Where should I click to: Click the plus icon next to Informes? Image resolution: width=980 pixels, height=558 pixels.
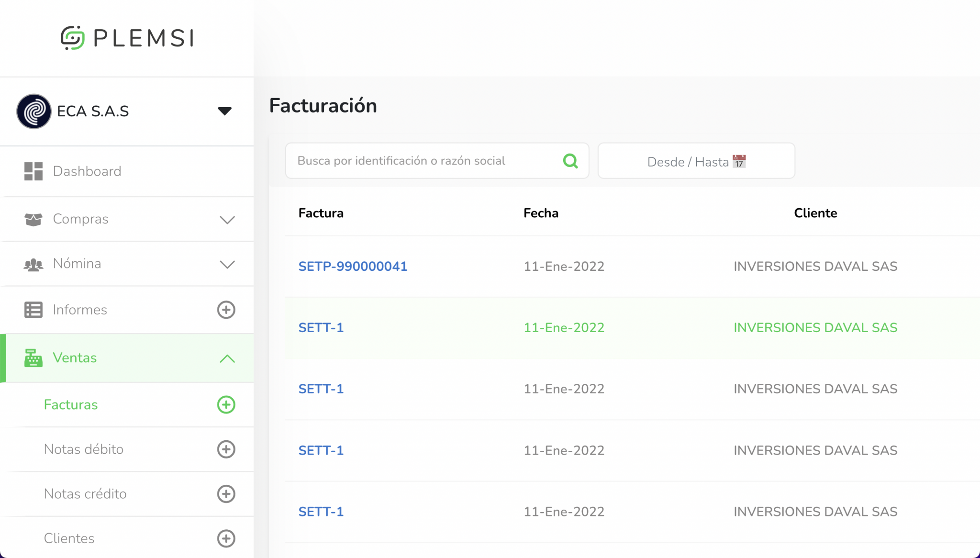[226, 310]
